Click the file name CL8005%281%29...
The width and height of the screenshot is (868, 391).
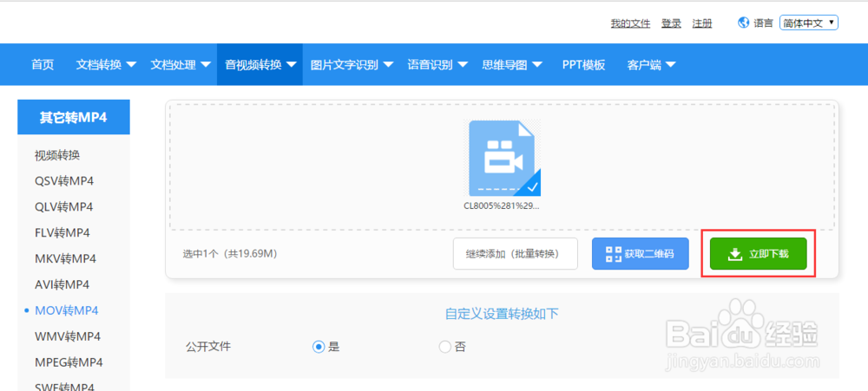click(502, 205)
